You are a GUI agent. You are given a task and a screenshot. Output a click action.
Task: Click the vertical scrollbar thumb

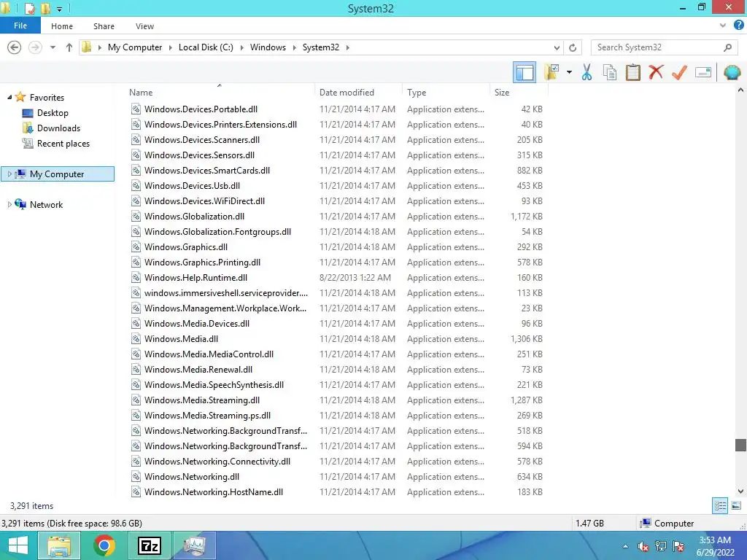[x=740, y=445]
